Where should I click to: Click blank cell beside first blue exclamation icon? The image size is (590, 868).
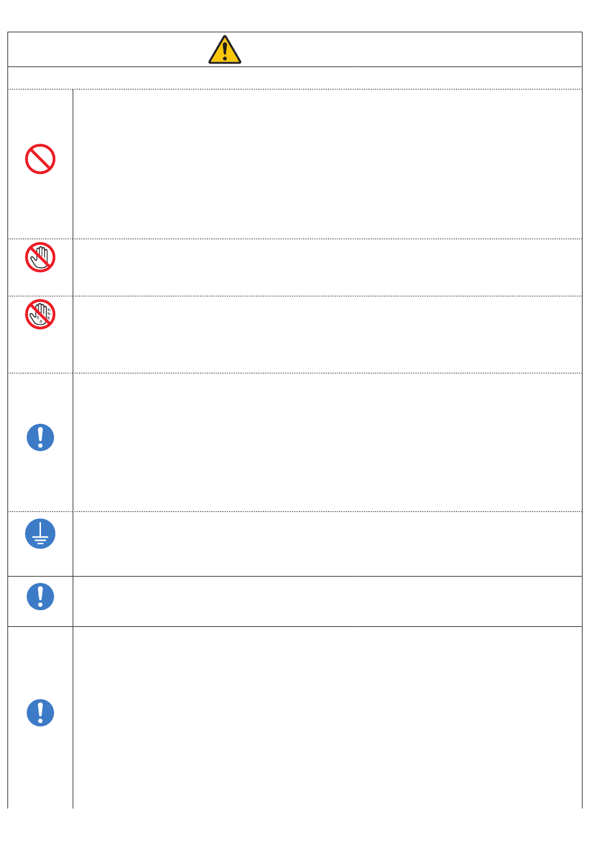point(327,442)
